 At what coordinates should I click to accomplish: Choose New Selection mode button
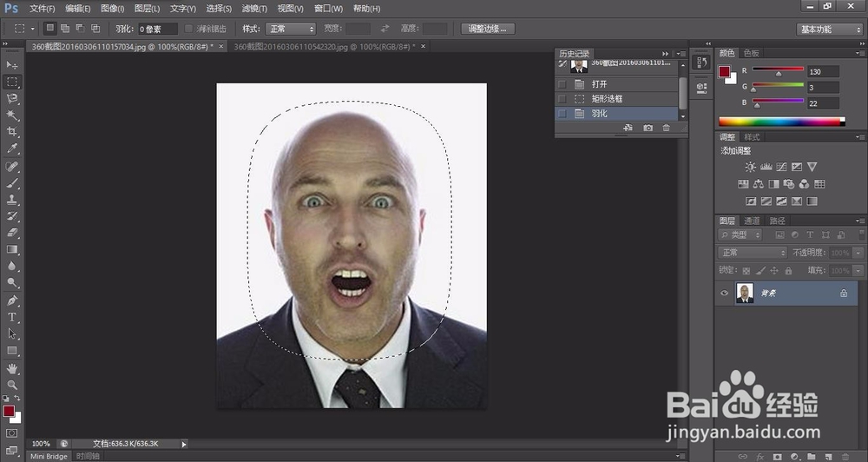[x=49, y=28]
